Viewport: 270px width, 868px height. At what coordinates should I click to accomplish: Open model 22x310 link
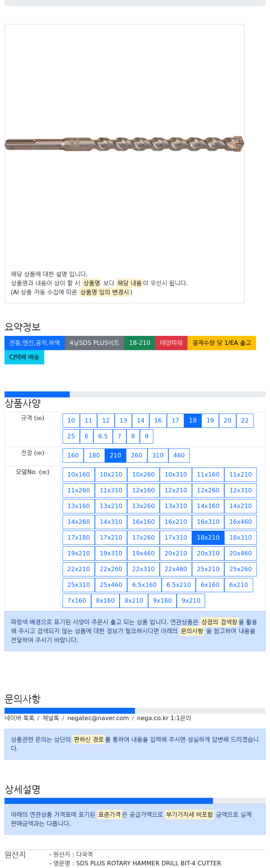143,569
